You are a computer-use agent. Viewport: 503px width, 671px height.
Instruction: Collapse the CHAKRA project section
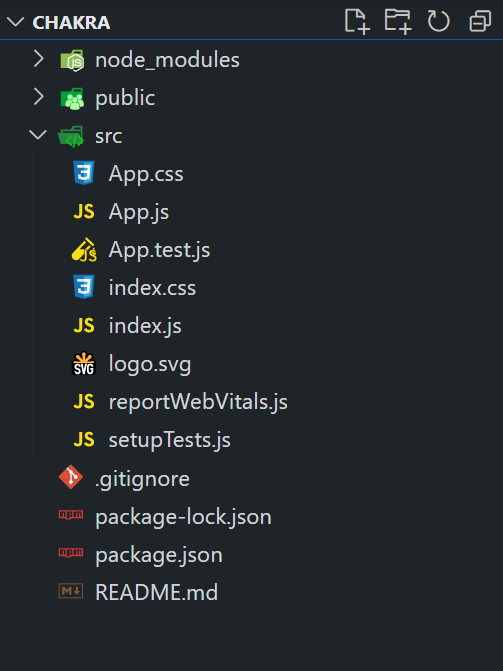pyautogui.click(x=15, y=22)
